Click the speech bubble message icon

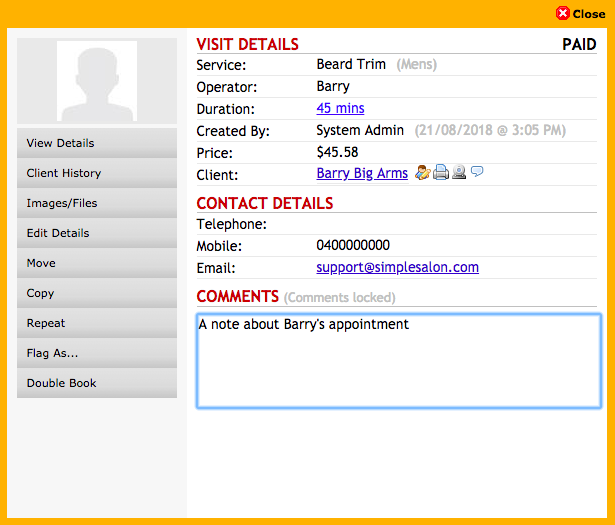[477, 171]
